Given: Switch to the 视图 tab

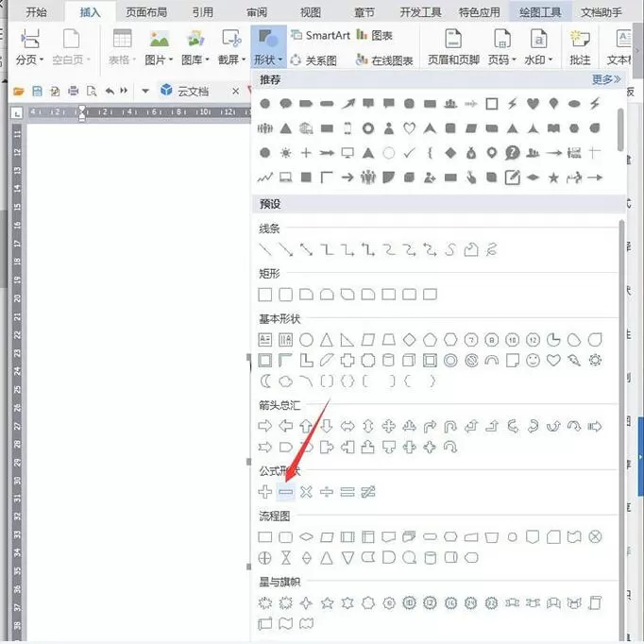Looking at the screenshot, I should (x=311, y=12).
